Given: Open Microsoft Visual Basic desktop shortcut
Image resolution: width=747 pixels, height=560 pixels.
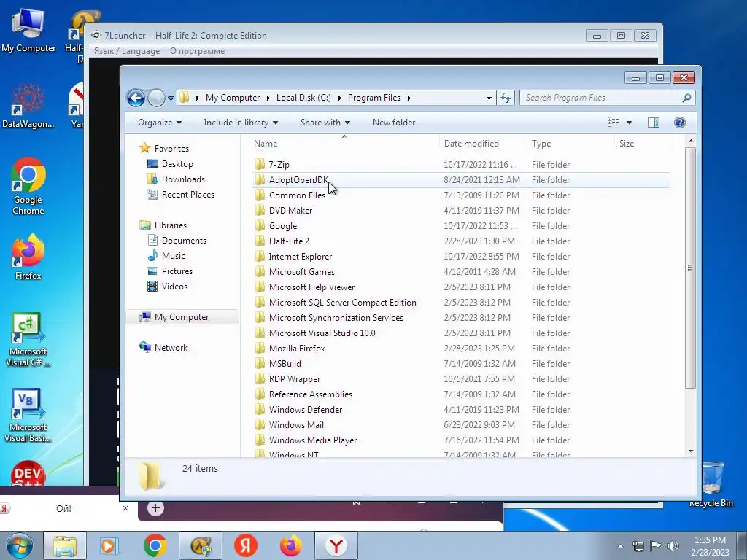Looking at the screenshot, I should 28,415.
